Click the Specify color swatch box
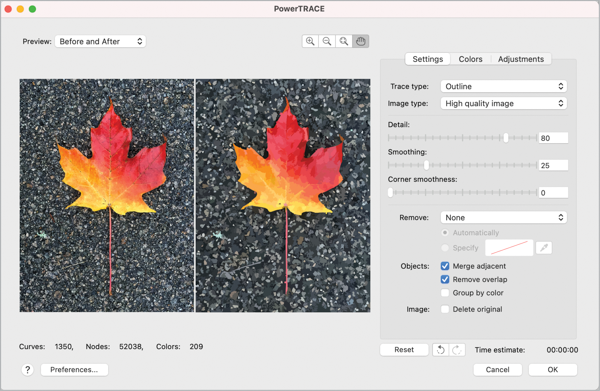This screenshot has width=600, height=391. coord(509,248)
